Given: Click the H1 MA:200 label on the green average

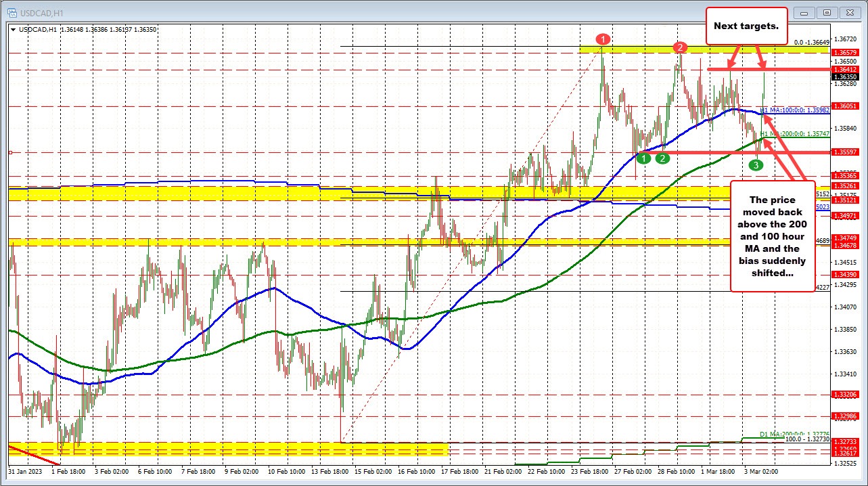Looking at the screenshot, I should [x=795, y=134].
